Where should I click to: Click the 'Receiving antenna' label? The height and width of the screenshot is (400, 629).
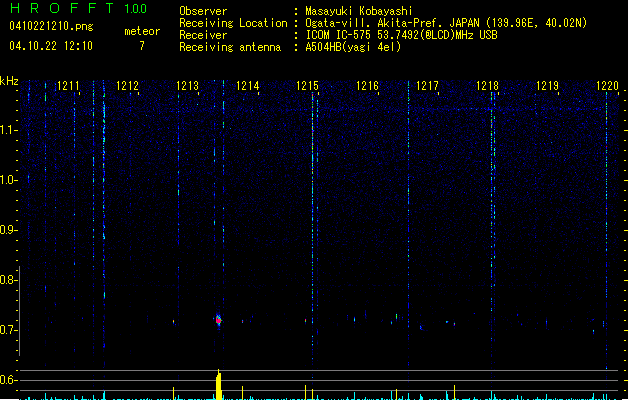click(x=230, y=47)
